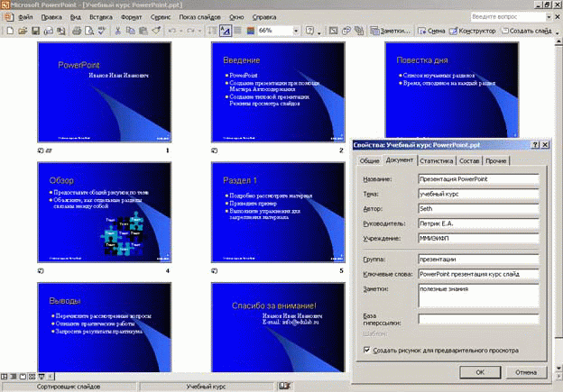The image size is (563, 392).
Task: Click the OK button in properties dialog
Action: 480,372
